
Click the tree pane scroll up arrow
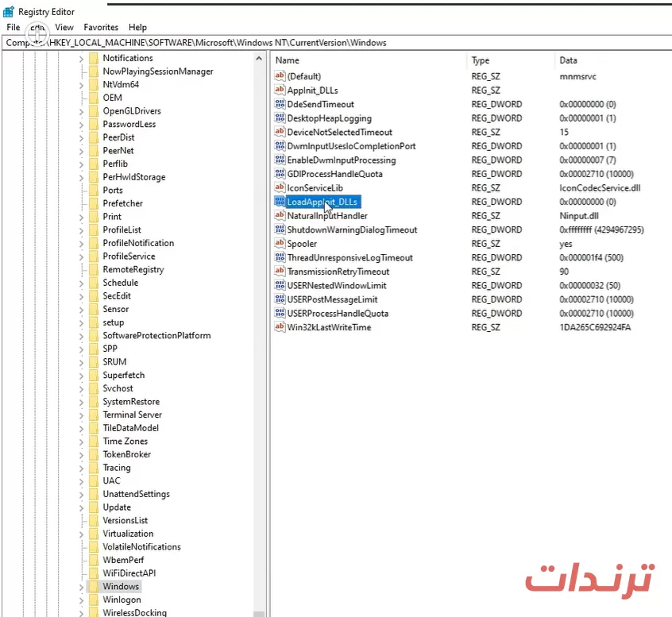click(259, 58)
